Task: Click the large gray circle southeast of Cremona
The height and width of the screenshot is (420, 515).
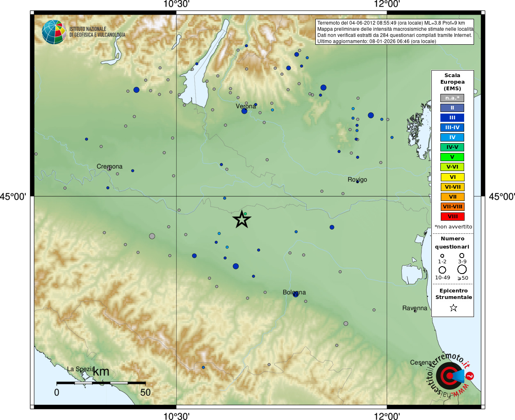Action: tap(152, 236)
